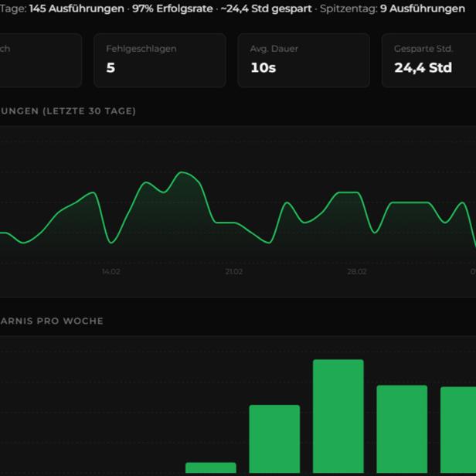The image size is (476, 476).
Task: Click the "21.02" axis date label
Action: (x=233, y=271)
